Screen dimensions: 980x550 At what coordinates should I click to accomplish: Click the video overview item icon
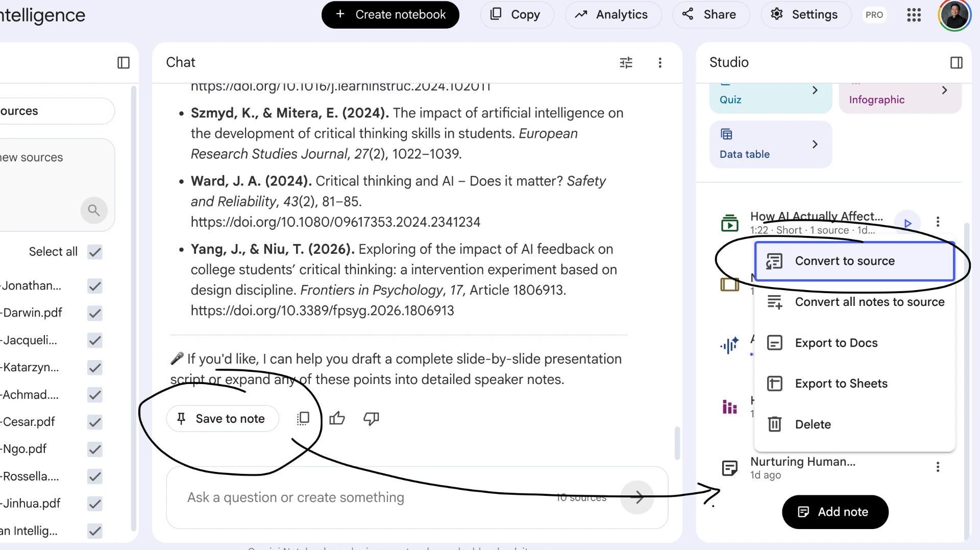(730, 223)
